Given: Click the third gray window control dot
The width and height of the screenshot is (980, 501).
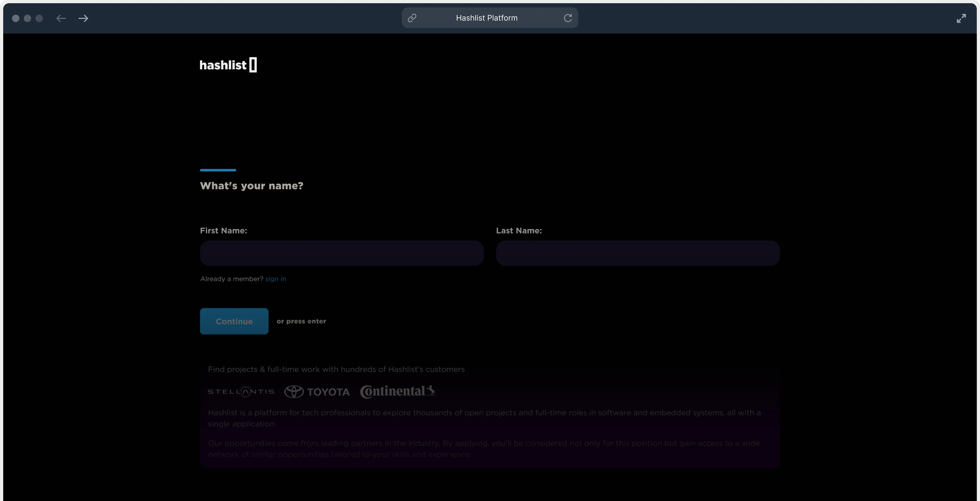Looking at the screenshot, I should [x=39, y=18].
